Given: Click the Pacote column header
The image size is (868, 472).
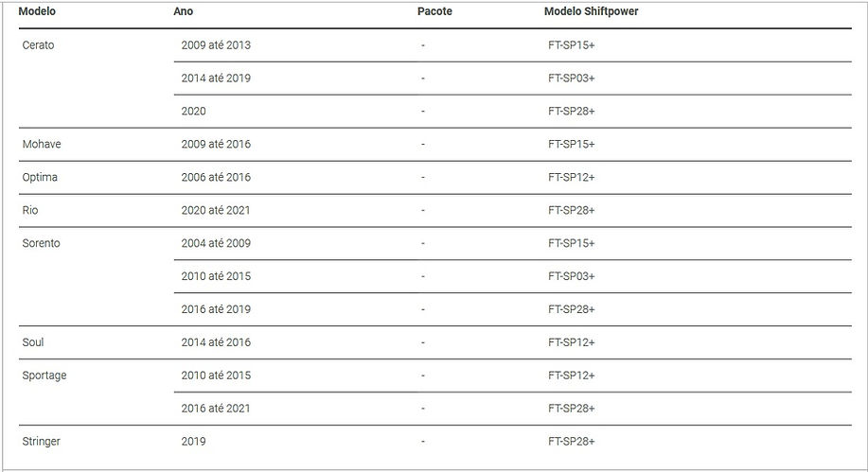Looking at the screenshot, I should (434, 11).
